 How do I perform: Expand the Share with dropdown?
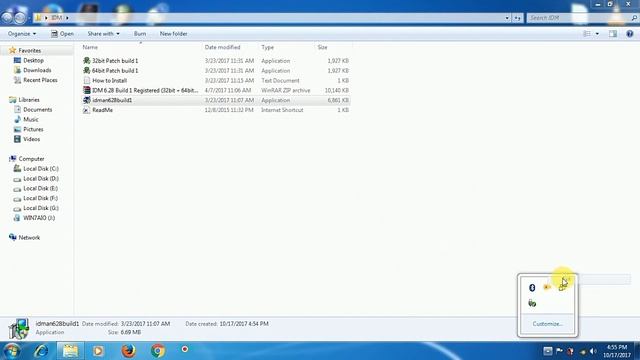point(103,34)
